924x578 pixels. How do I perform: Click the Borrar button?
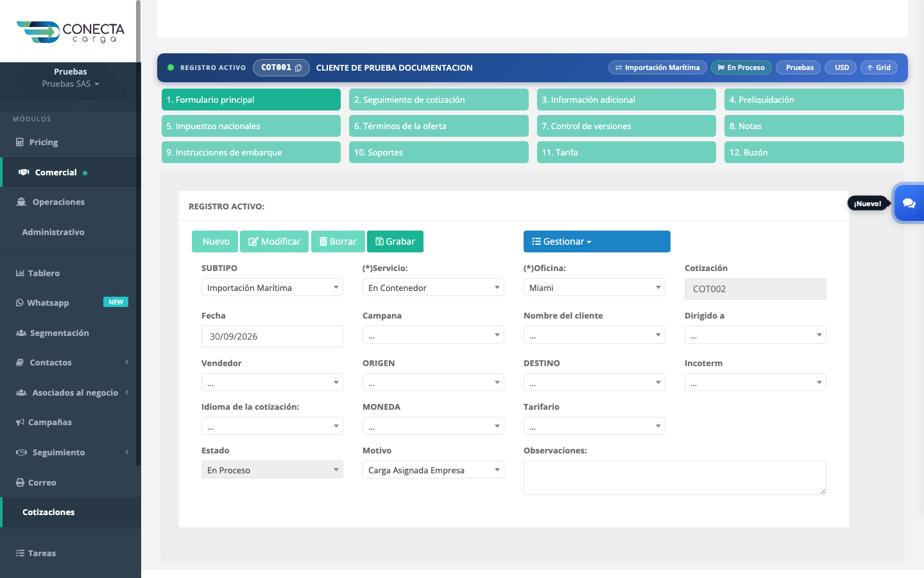[338, 241]
